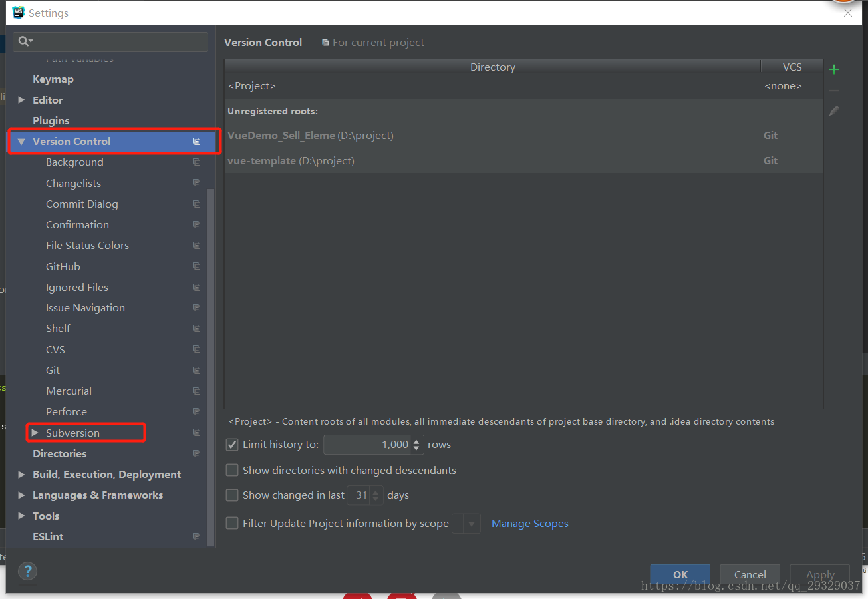Click project icon next to GitHub

[196, 266]
